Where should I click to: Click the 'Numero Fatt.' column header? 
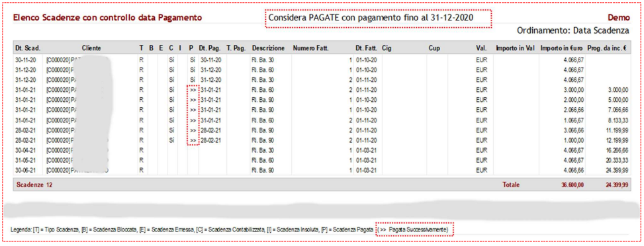click(311, 48)
